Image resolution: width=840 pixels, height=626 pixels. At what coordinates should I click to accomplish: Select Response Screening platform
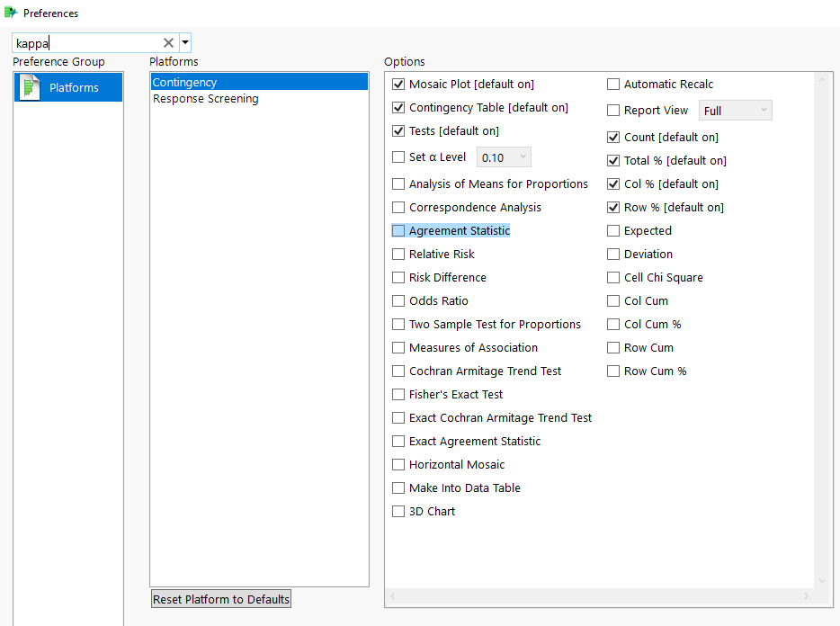click(205, 99)
